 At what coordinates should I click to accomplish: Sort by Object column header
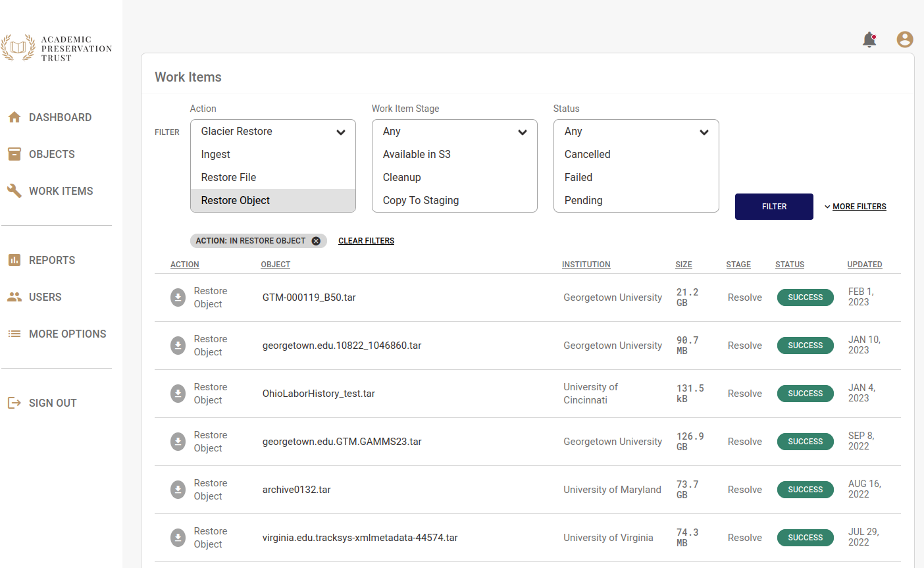(x=276, y=265)
